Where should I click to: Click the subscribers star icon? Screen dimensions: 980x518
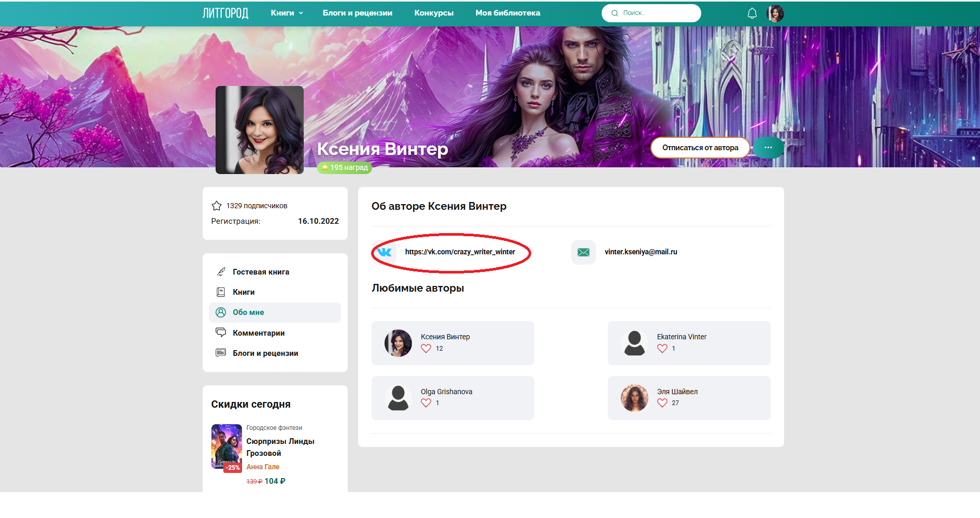(217, 206)
